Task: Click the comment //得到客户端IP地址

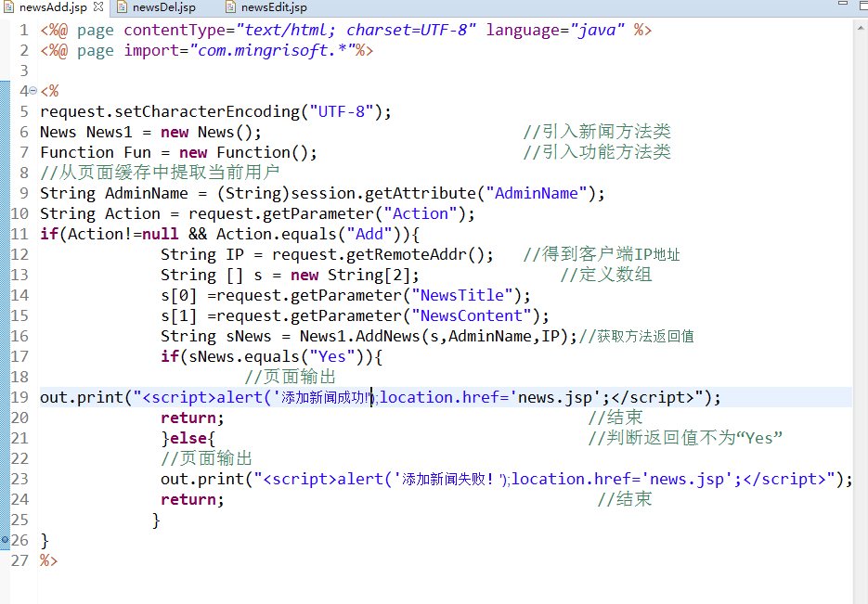Action: (x=602, y=254)
